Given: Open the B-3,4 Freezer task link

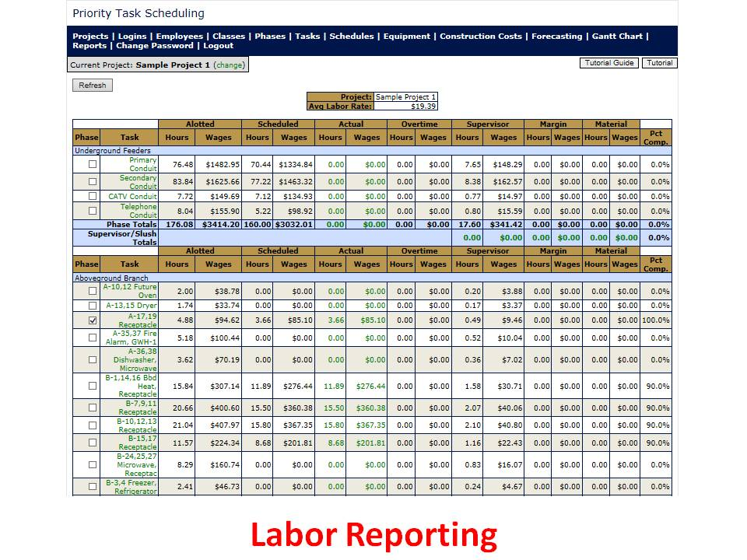Looking at the screenshot, I should [x=131, y=487].
